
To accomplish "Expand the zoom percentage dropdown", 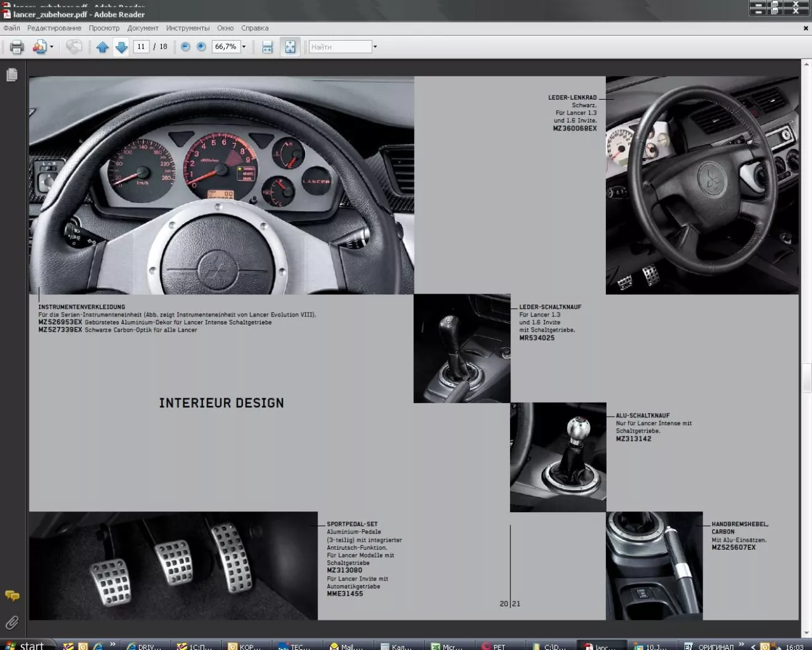I will click(x=244, y=47).
